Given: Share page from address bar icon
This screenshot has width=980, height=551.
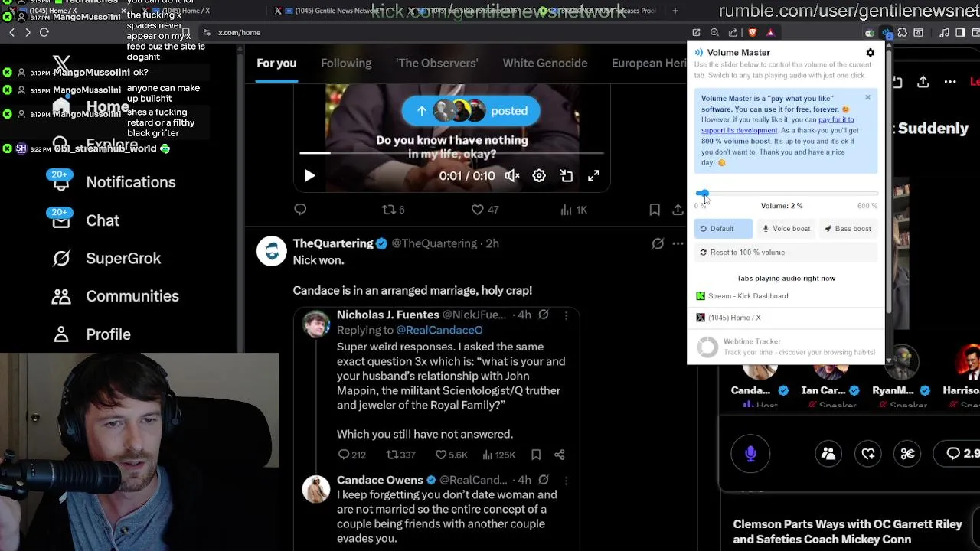Looking at the screenshot, I should [733, 32].
